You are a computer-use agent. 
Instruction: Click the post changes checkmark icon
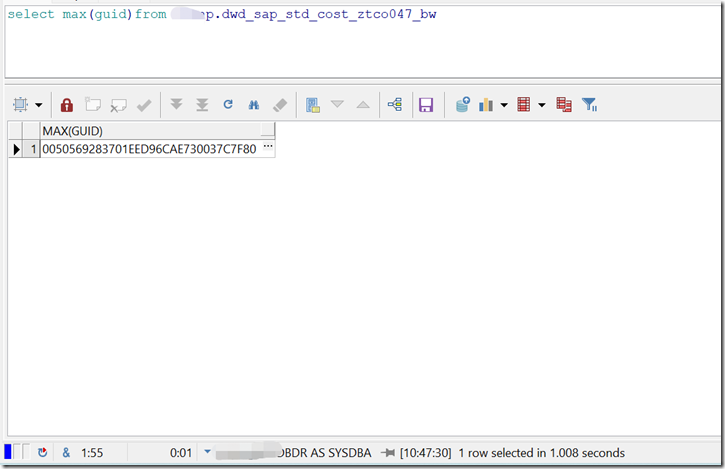[144, 105]
